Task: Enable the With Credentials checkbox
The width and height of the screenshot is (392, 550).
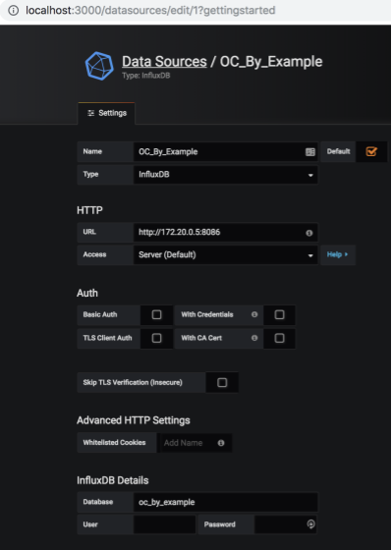Action: tap(279, 314)
